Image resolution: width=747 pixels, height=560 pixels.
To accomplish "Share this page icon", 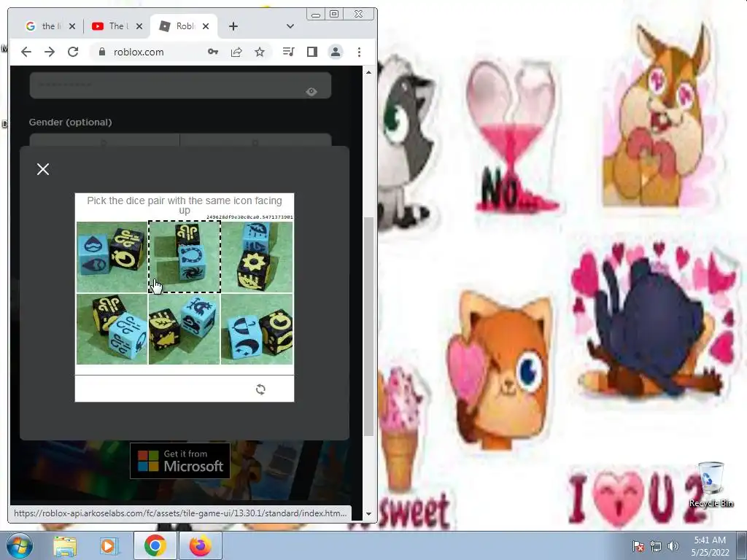I will (x=236, y=52).
